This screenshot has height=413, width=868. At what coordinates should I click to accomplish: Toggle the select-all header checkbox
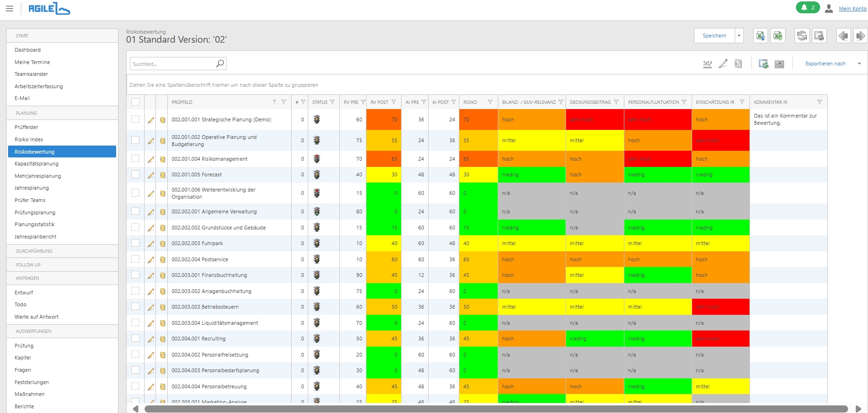click(x=136, y=102)
